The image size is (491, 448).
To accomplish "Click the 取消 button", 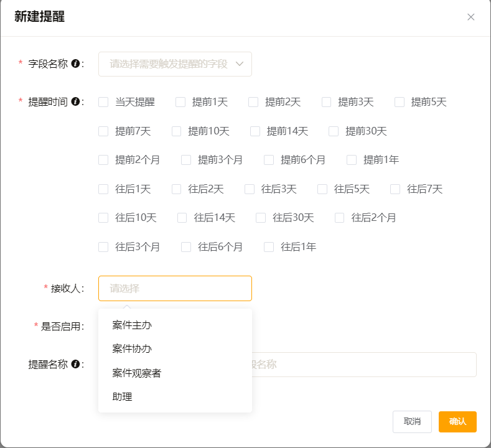I will point(412,421).
